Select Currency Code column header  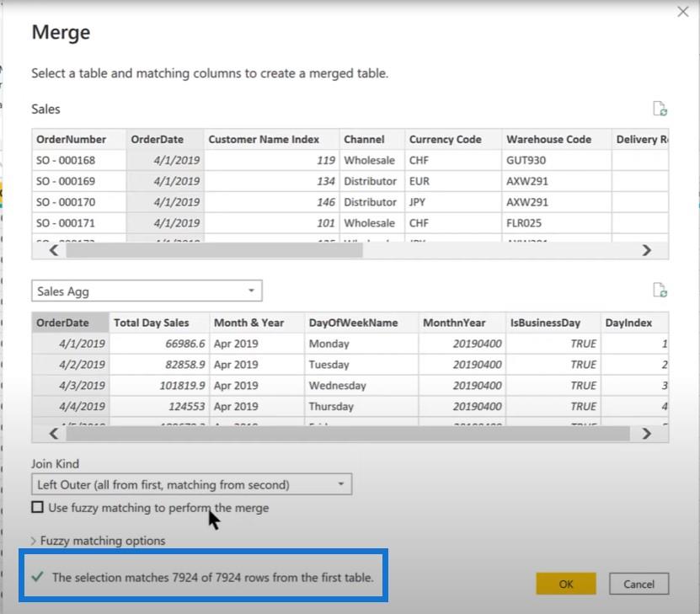(x=453, y=139)
